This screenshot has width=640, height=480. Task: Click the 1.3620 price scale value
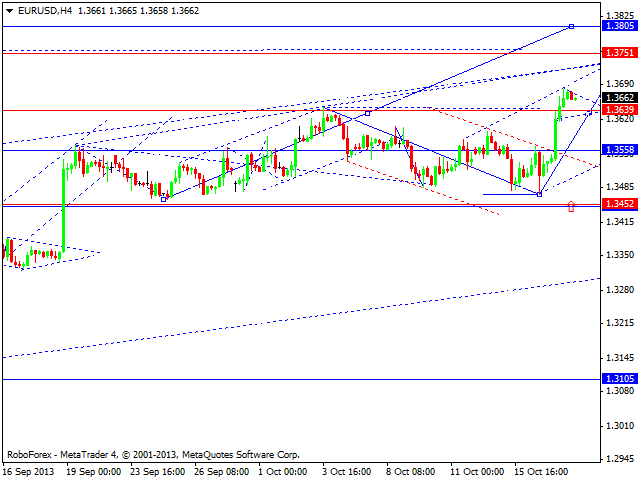(x=620, y=119)
